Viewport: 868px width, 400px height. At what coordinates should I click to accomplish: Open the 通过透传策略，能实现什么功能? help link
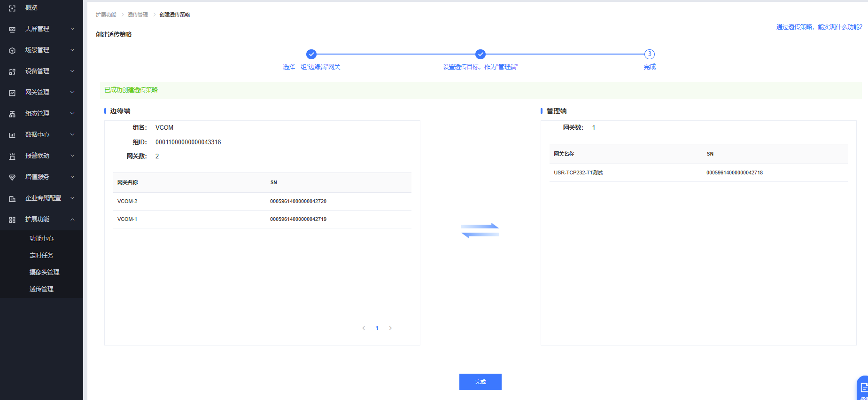[819, 27]
